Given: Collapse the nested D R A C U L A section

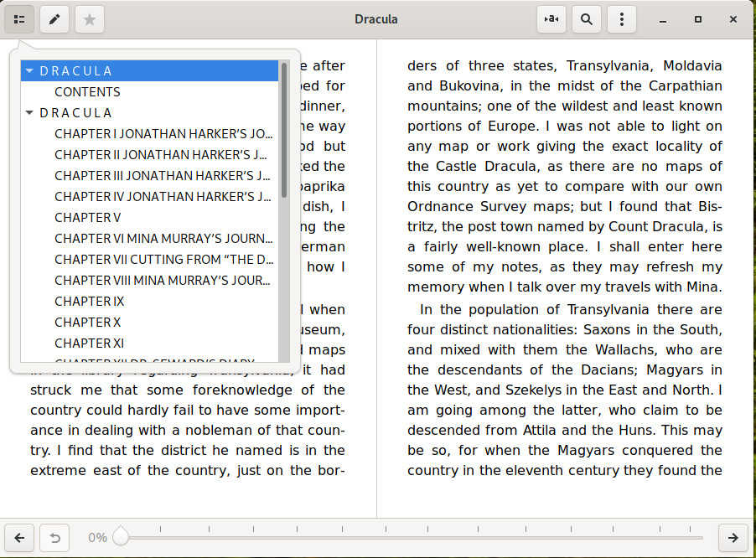Looking at the screenshot, I should [x=28, y=112].
